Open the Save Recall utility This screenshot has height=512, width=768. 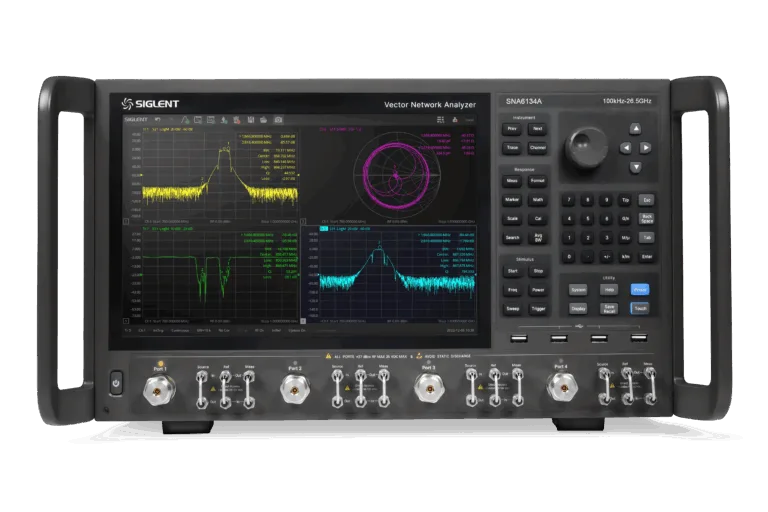point(609,309)
